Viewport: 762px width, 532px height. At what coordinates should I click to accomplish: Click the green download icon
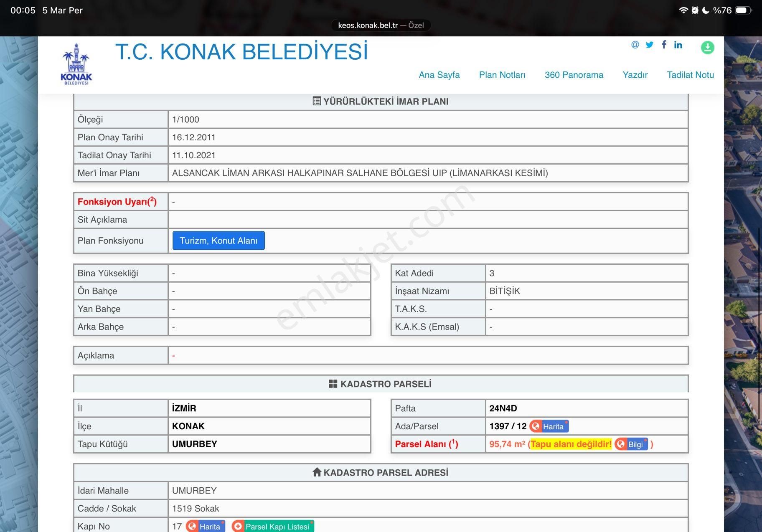[x=707, y=48]
